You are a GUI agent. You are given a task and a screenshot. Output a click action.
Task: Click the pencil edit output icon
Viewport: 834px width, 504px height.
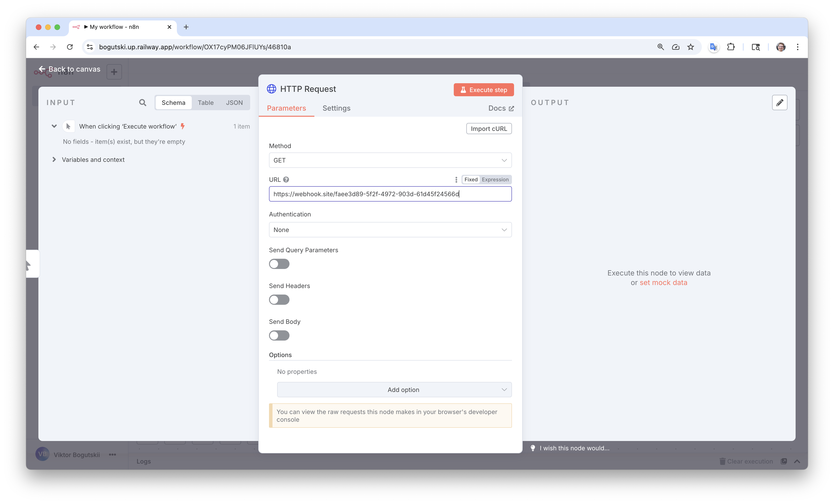tap(780, 103)
